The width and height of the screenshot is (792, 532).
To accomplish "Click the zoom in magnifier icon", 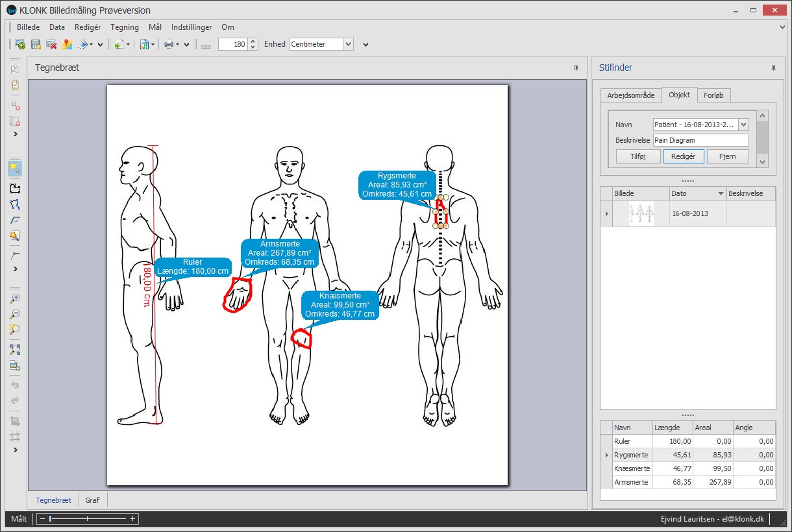I will [x=15, y=298].
